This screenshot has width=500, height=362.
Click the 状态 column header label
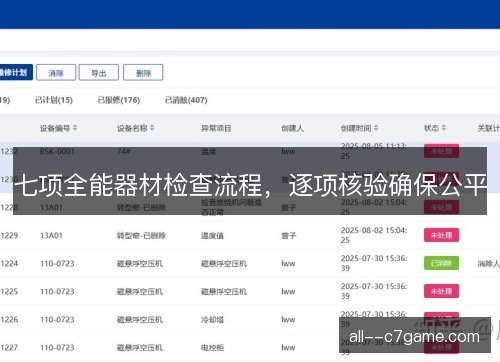pyautogui.click(x=431, y=128)
